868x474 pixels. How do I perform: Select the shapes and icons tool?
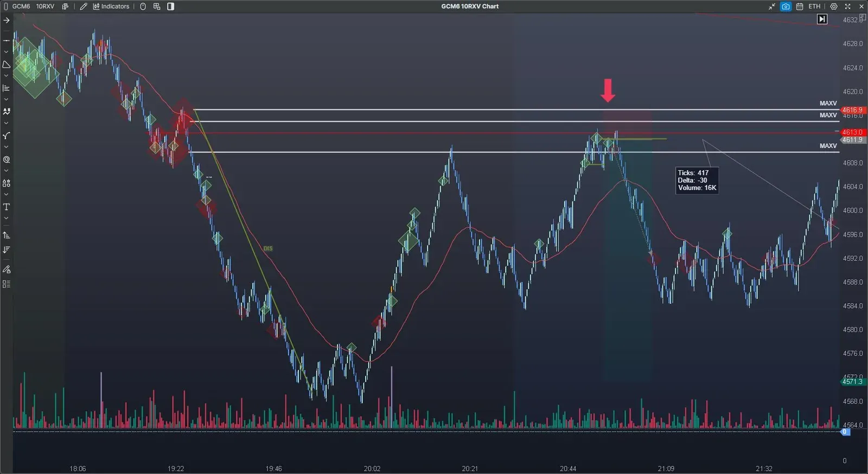pyautogui.click(x=7, y=183)
